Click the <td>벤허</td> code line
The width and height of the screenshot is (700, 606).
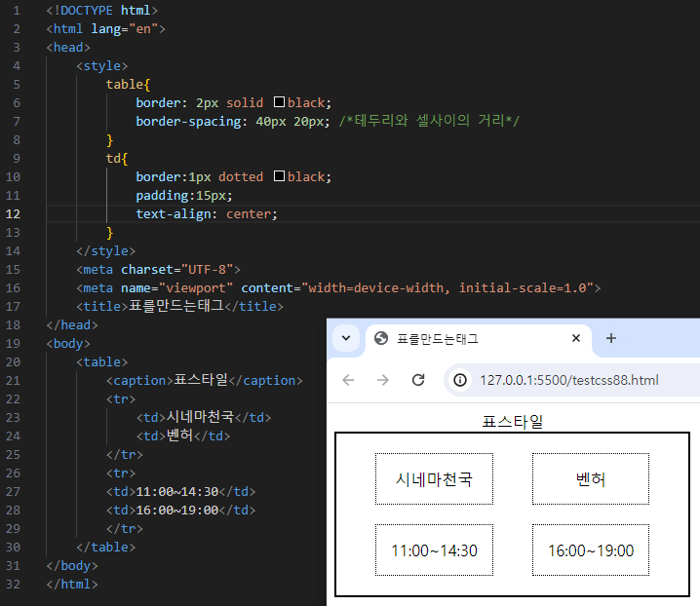pos(183,436)
